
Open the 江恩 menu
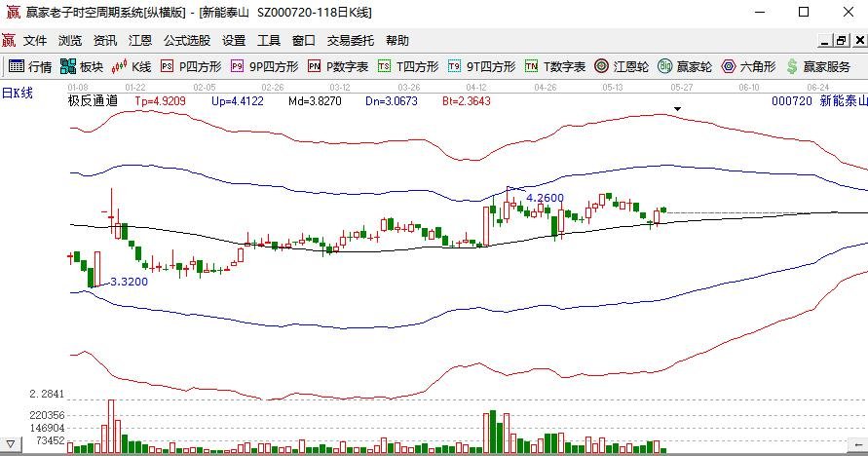pos(140,40)
